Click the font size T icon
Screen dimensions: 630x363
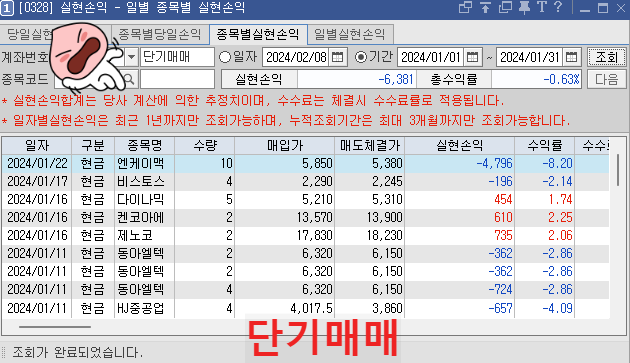[x=542, y=7]
